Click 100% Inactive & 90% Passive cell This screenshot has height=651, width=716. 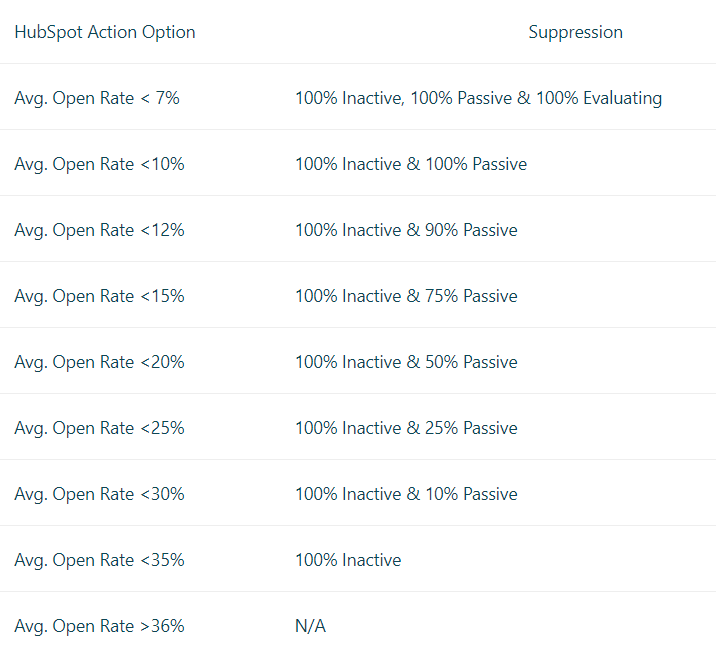click(406, 230)
